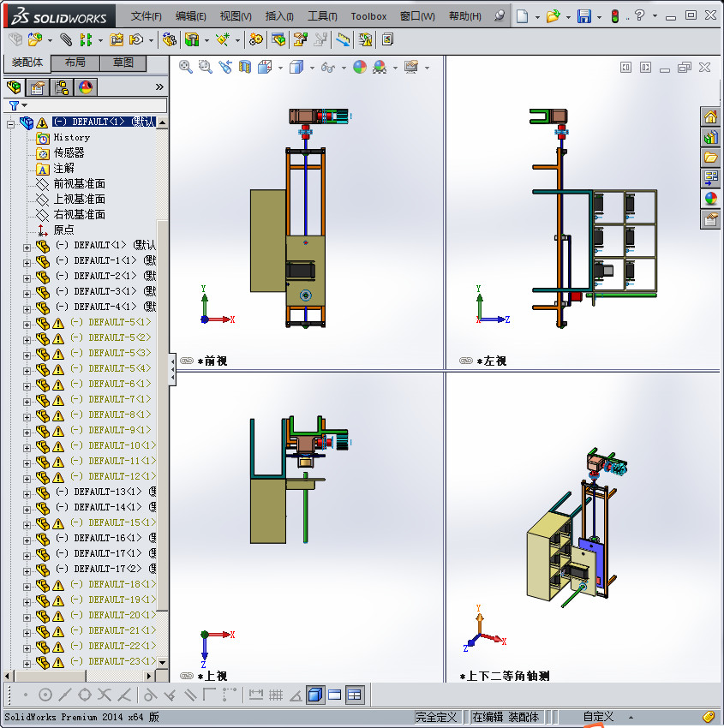Click the panel collapse handle
Screen dimensions: 724x728
[x=172, y=369]
